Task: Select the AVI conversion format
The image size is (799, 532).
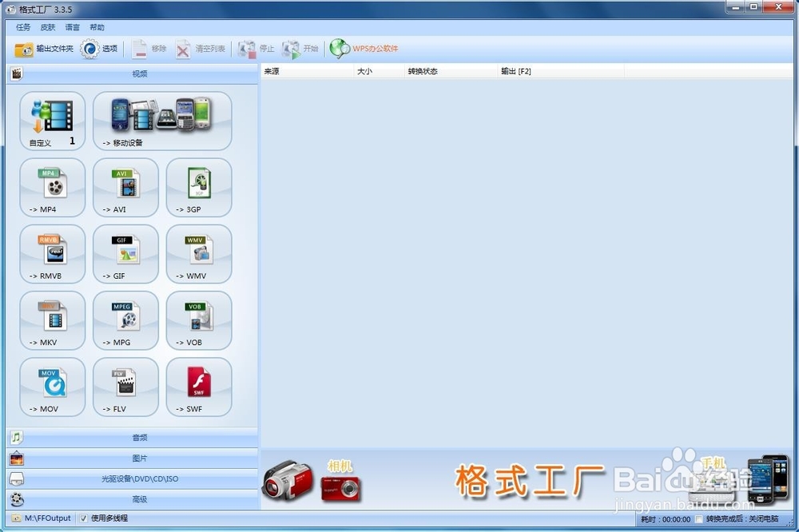Action: 125,188
